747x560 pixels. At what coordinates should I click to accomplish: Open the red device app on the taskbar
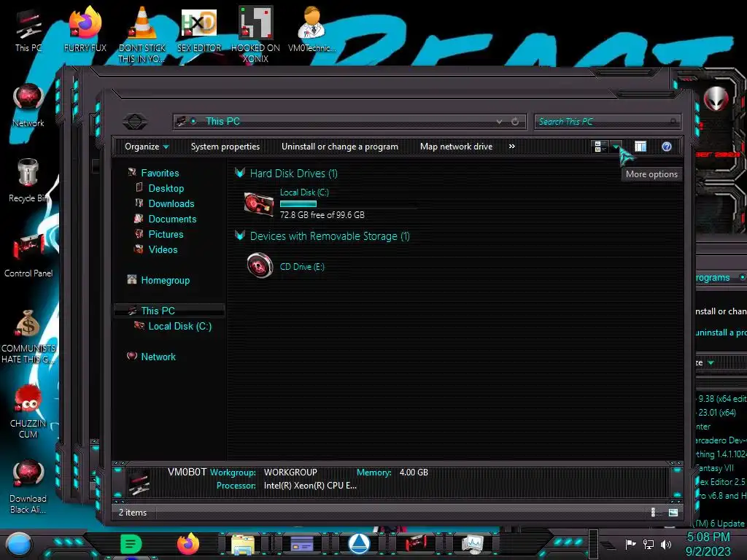(x=415, y=543)
